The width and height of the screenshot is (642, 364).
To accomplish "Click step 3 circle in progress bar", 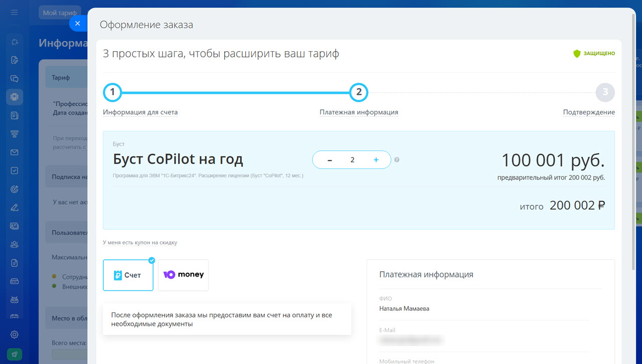I will pyautogui.click(x=605, y=92).
